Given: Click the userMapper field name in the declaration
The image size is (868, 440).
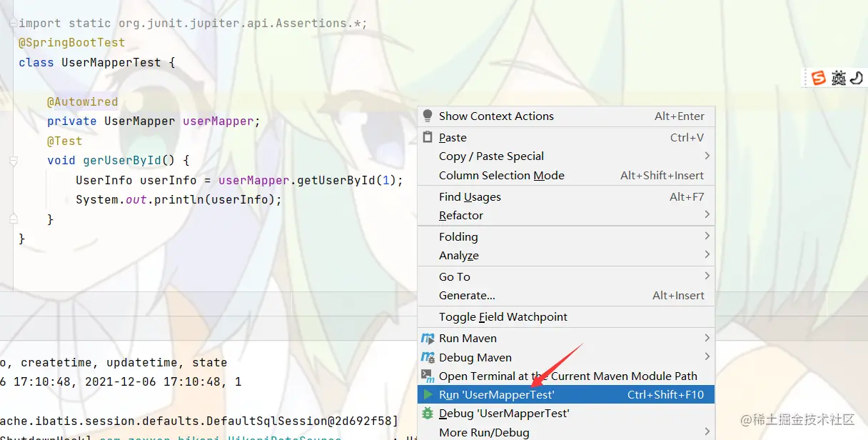Looking at the screenshot, I should pos(218,121).
